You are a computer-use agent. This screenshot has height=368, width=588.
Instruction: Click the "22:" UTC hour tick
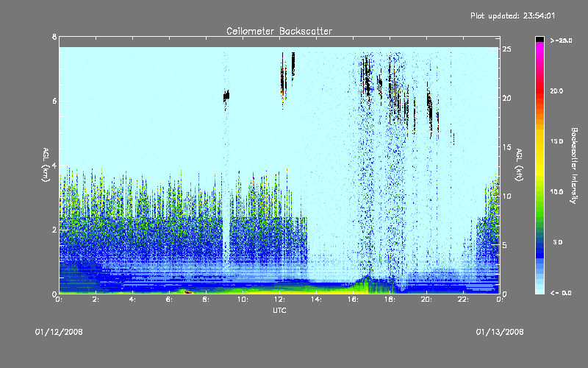(x=463, y=300)
